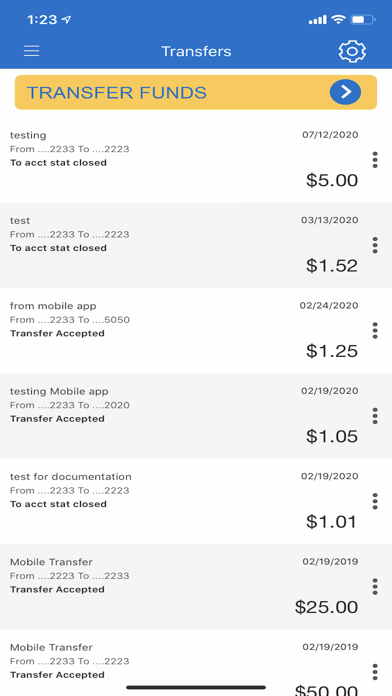Open options dots for the $25.00 Mobile Transfer
Image resolution: width=392 pixels, height=696 pixels.
375,587
